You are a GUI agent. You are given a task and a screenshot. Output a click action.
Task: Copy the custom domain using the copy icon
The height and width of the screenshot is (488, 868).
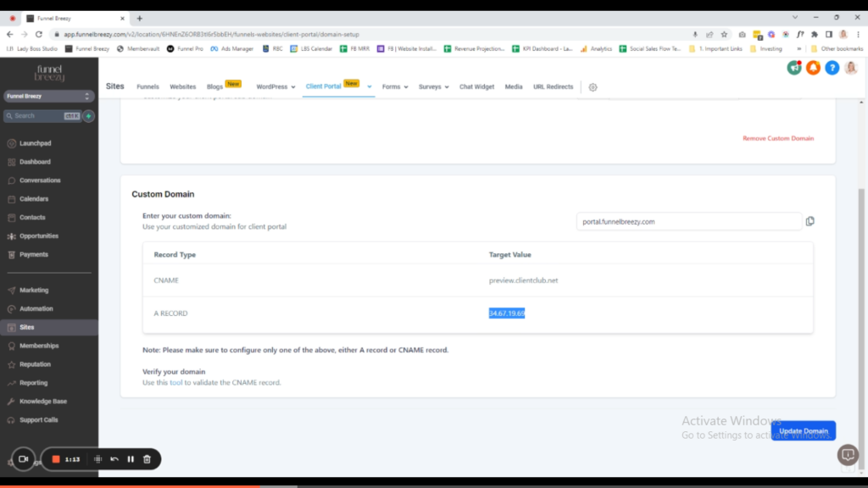click(x=810, y=221)
